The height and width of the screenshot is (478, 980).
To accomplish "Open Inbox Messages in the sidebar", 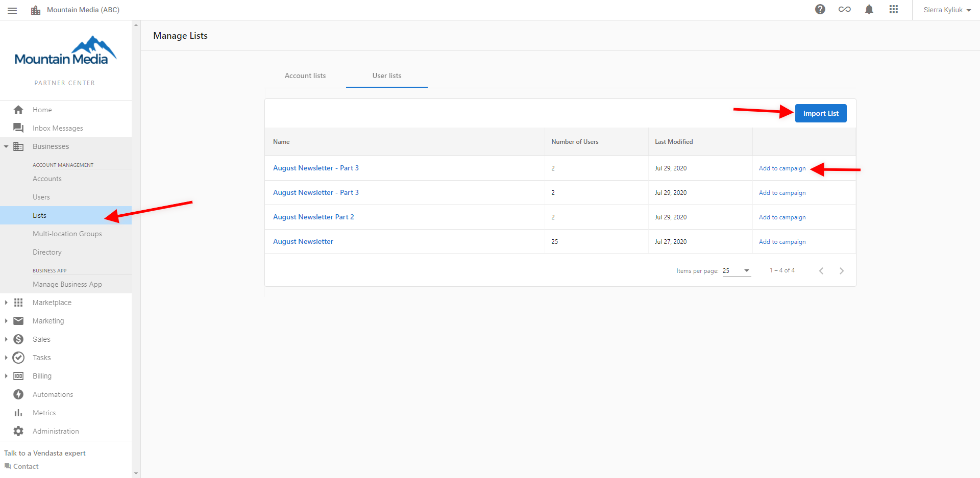I will point(58,128).
